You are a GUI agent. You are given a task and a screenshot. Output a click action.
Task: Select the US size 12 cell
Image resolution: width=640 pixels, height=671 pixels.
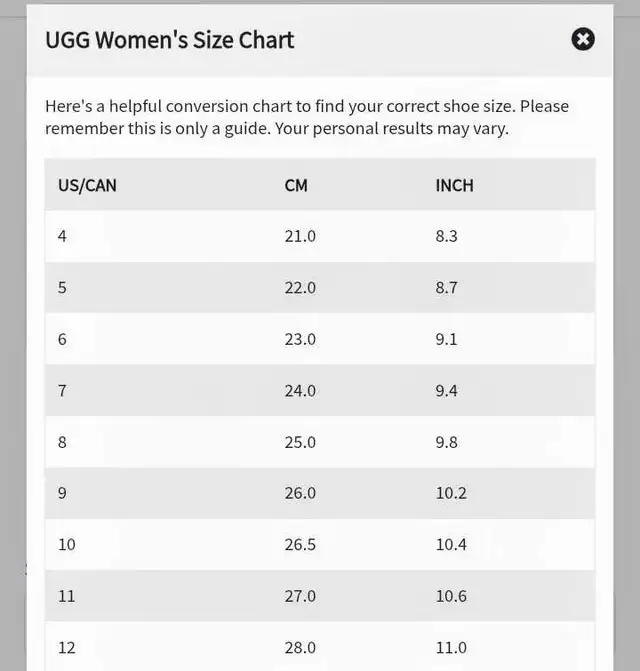tap(67, 647)
